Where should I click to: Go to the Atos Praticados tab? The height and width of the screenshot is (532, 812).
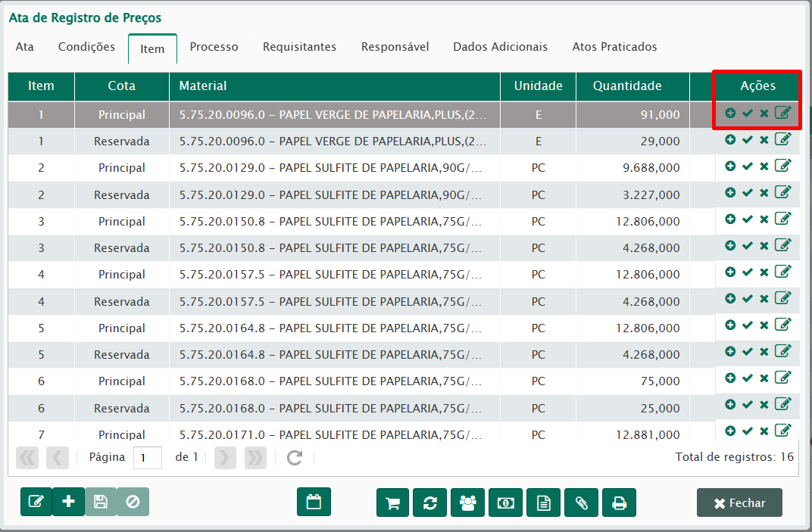point(614,47)
